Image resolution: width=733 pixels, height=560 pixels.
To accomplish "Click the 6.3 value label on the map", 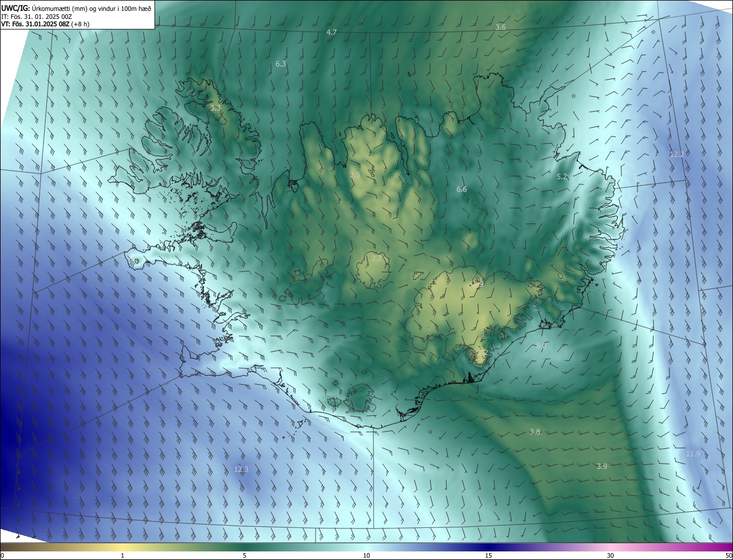I will [281, 64].
